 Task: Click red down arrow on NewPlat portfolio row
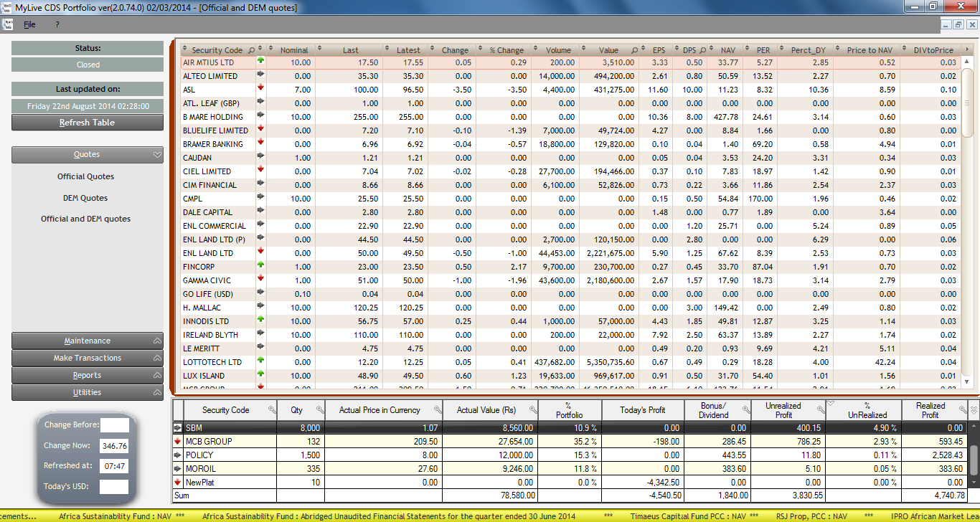[x=178, y=482]
